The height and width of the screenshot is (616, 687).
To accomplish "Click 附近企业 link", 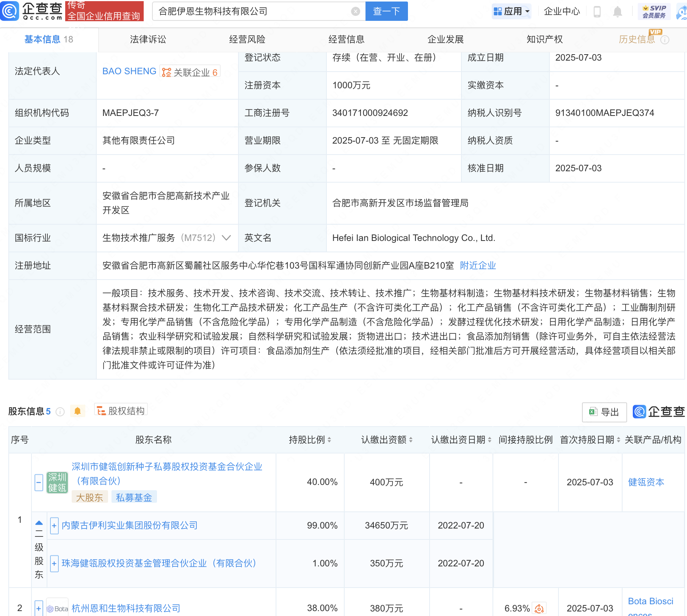I will pos(478,266).
